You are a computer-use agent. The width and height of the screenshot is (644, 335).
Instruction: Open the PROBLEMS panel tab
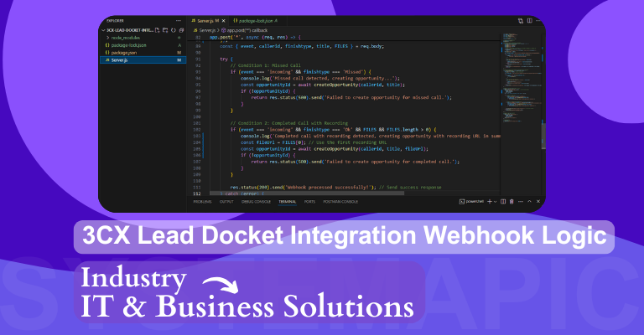(202, 202)
